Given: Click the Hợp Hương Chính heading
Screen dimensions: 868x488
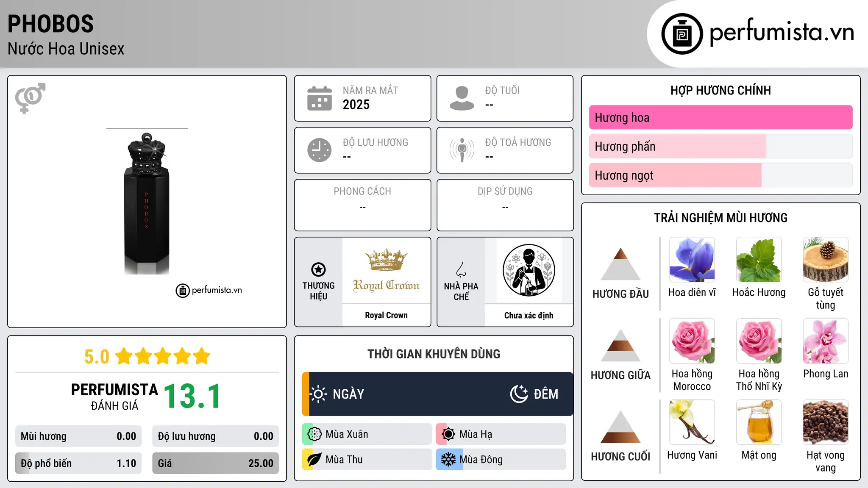Looking at the screenshot, I should click(x=721, y=90).
